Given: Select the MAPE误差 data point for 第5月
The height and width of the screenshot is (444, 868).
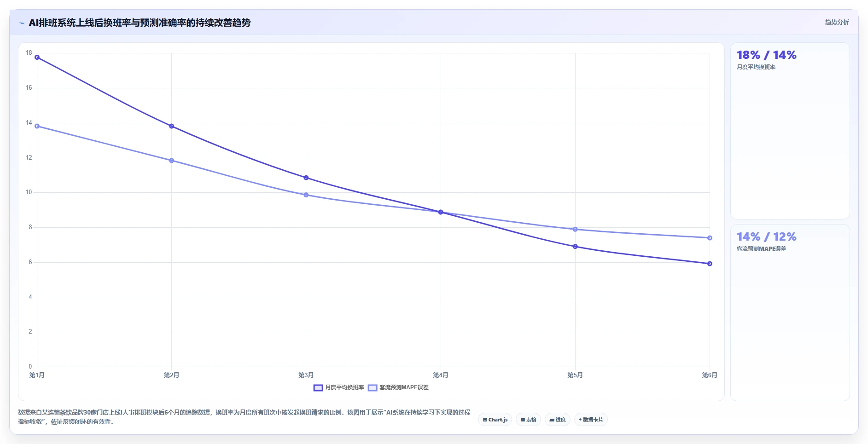Looking at the screenshot, I should (x=575, y=229).
